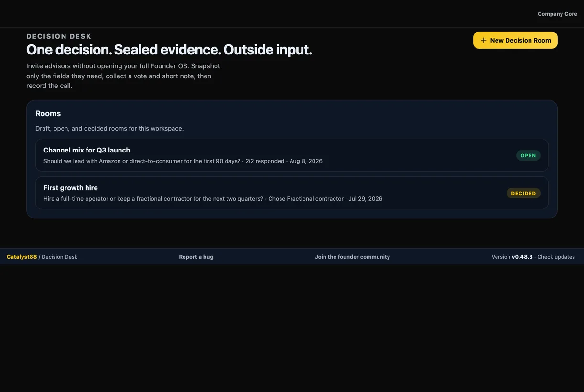584x392 pixels.
Task: Click Check updates in the footer
Action: pos(556,257)
